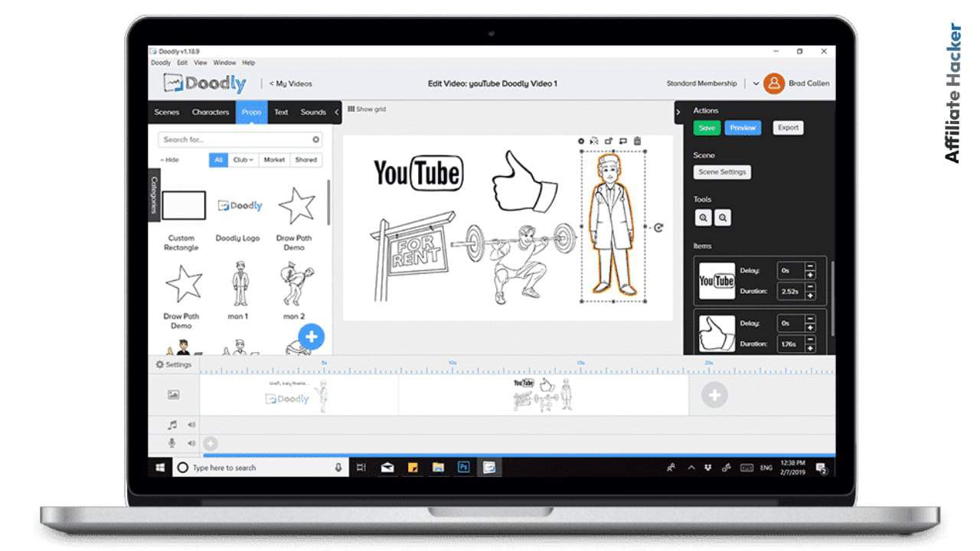Click the Dropbox tray icon
Image resolution: width=980 pixels, height=551 pixels.
pyautogui.click(x=708, y=467)
